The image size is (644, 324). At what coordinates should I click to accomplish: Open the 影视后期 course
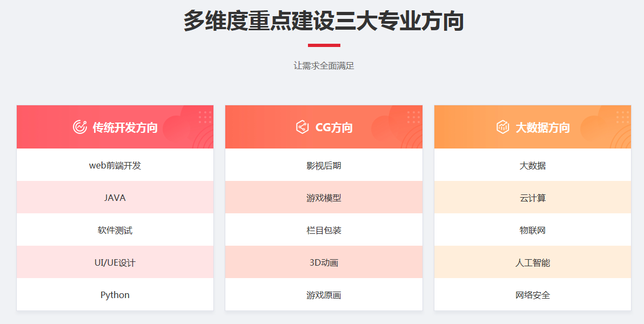[x=324, y=165]
